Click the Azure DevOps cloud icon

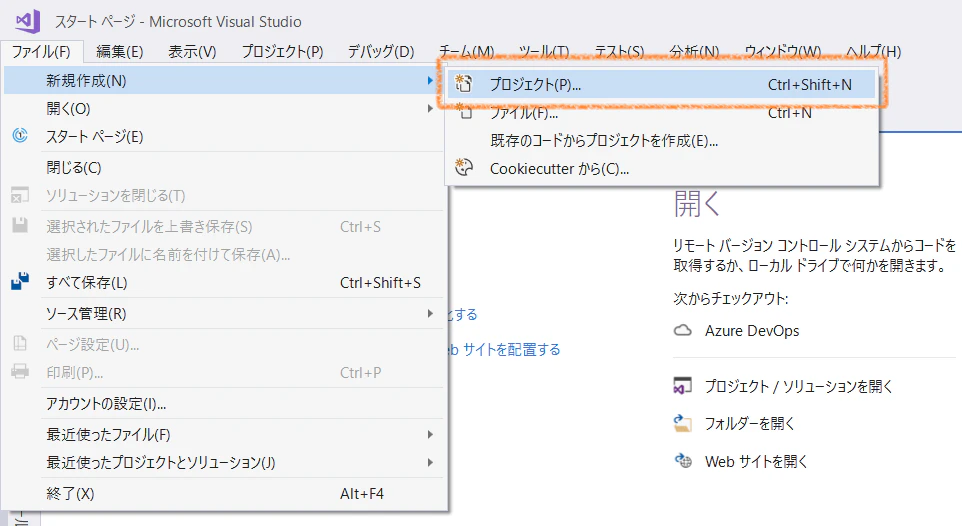(683, 330)
